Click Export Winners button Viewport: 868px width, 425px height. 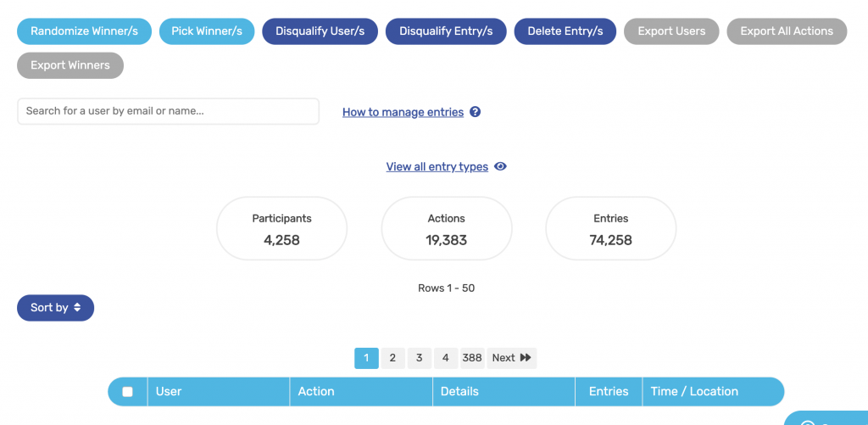70,65
